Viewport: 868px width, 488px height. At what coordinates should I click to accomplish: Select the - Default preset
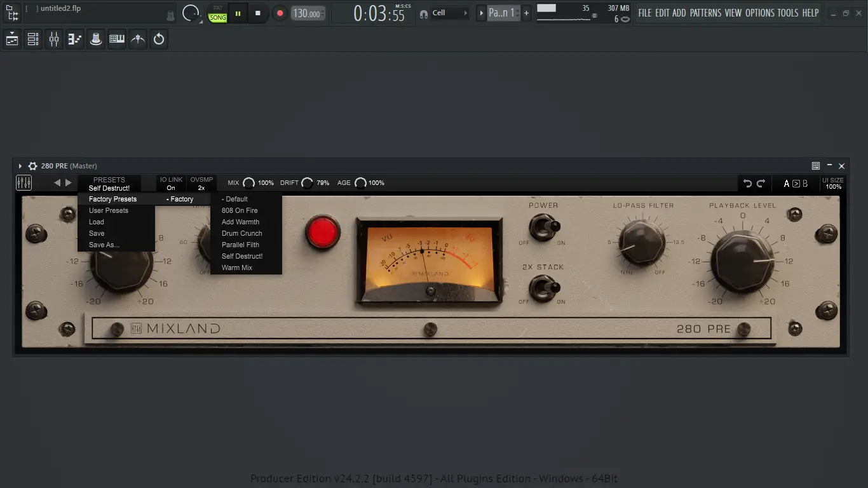246,199
